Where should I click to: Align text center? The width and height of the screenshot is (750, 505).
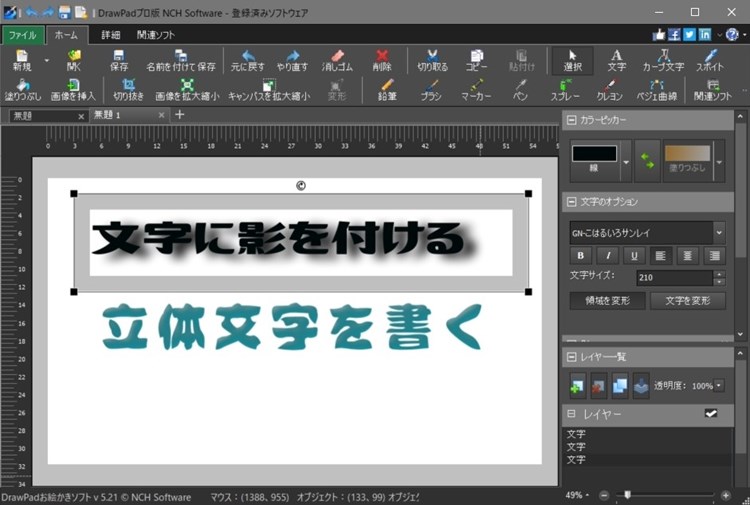click(x=687, y=256)
